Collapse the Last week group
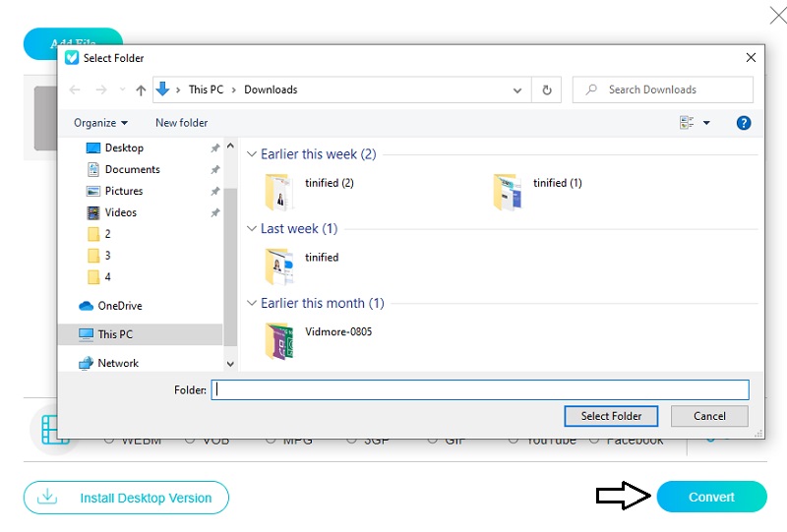This screenshot has width=787, height=532. pos(252,229)
